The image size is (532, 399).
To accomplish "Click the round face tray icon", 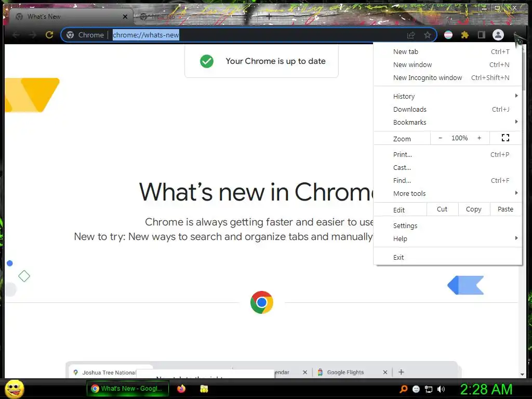I will [x=416, y=389].
